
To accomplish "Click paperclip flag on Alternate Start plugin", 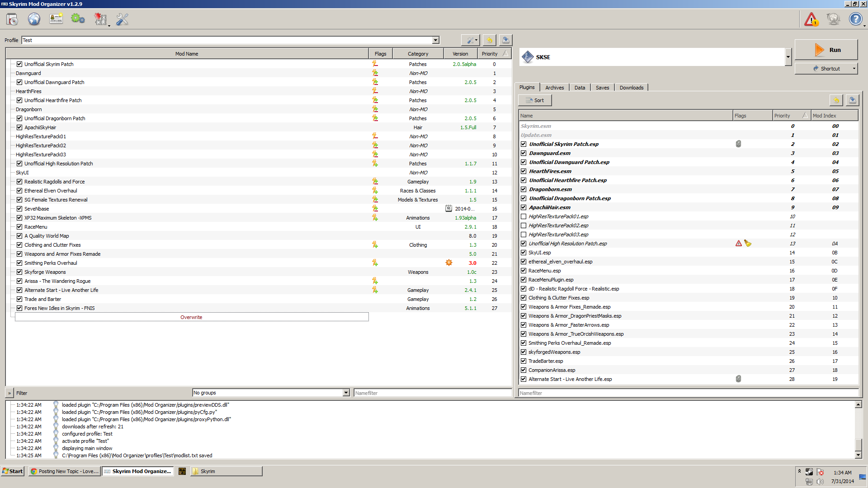I will point(738,379).
